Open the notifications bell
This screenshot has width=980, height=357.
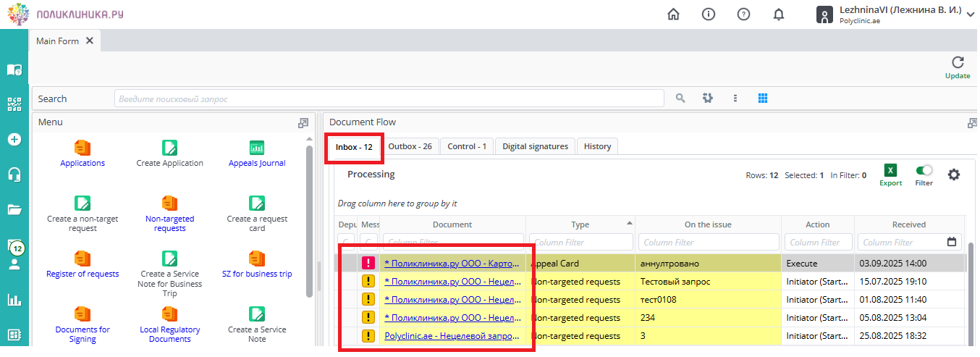point(779,14)
